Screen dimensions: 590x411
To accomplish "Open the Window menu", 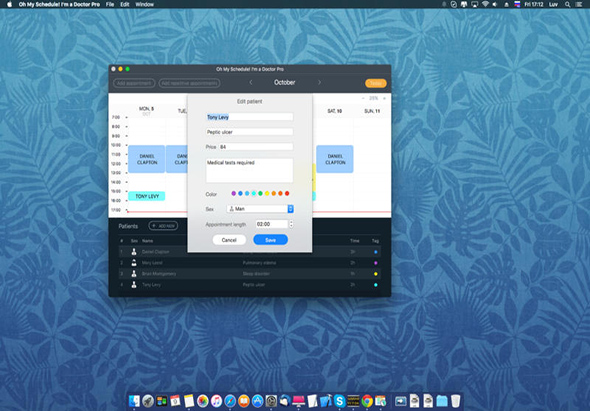I will tap(144, 5).
